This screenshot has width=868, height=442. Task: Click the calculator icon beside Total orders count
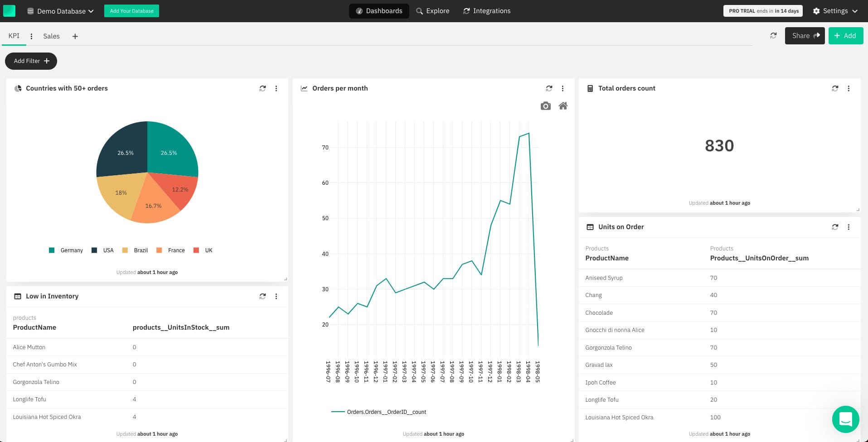coord(590,88)
